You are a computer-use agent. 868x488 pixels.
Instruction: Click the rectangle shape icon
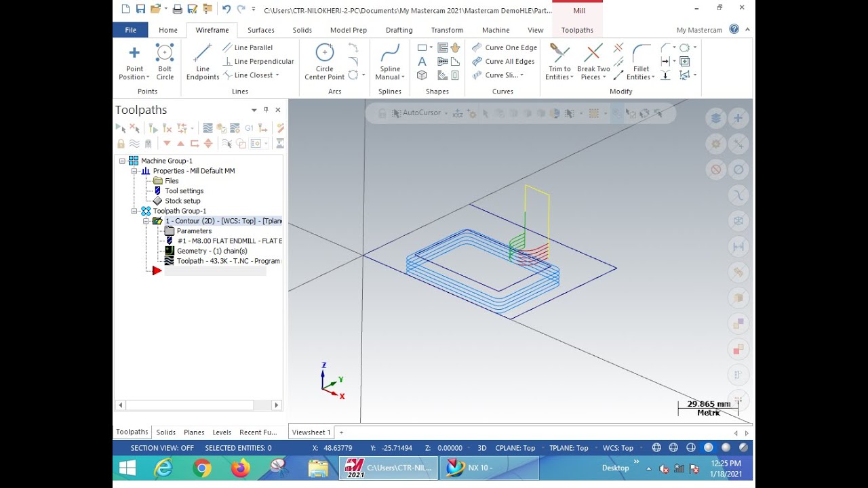point(422,47)
